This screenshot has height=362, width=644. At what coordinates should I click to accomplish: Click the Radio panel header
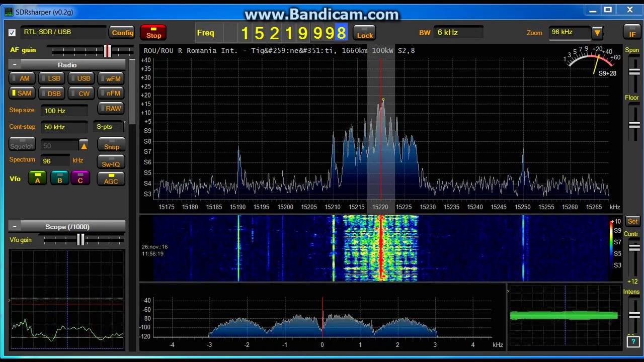pos(67,65)
